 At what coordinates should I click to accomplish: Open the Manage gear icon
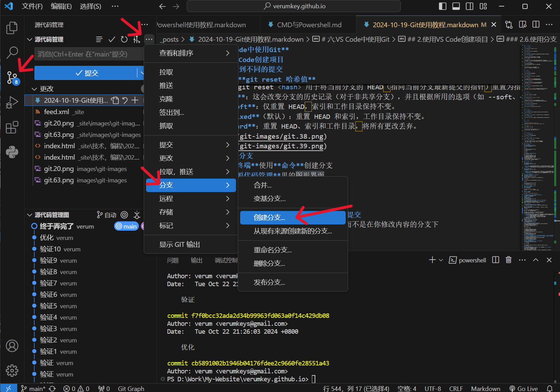pos(12,371)
